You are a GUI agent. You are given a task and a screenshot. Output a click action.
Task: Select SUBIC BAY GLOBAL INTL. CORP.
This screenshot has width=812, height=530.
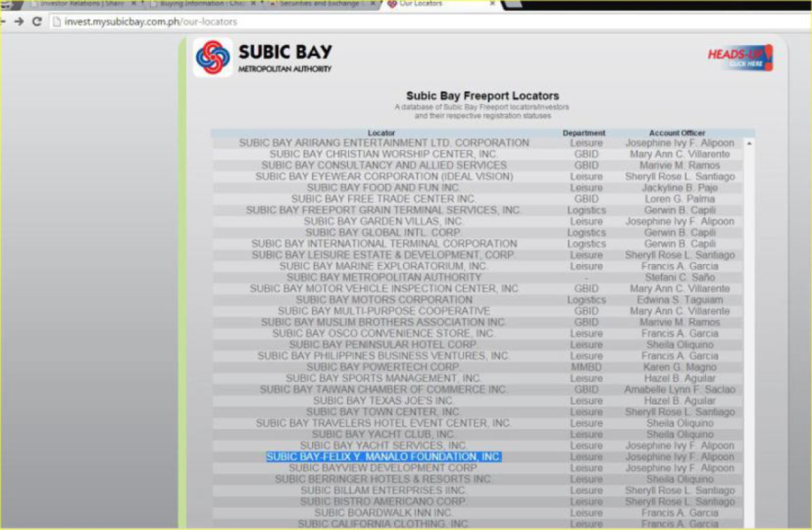coord(383,232)
